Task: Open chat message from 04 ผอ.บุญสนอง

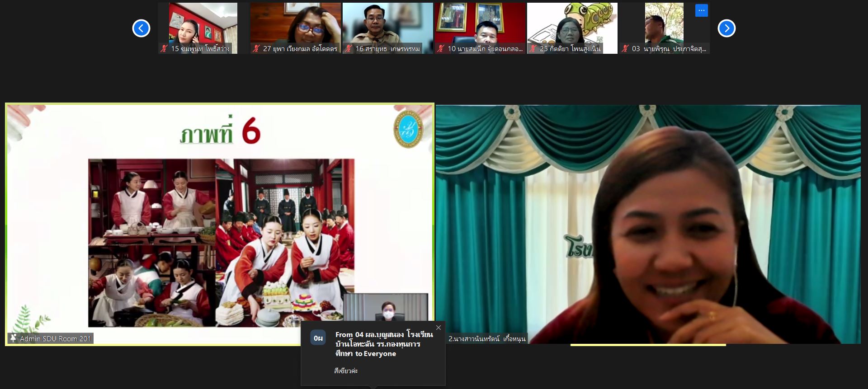Action: coord(373,354)
